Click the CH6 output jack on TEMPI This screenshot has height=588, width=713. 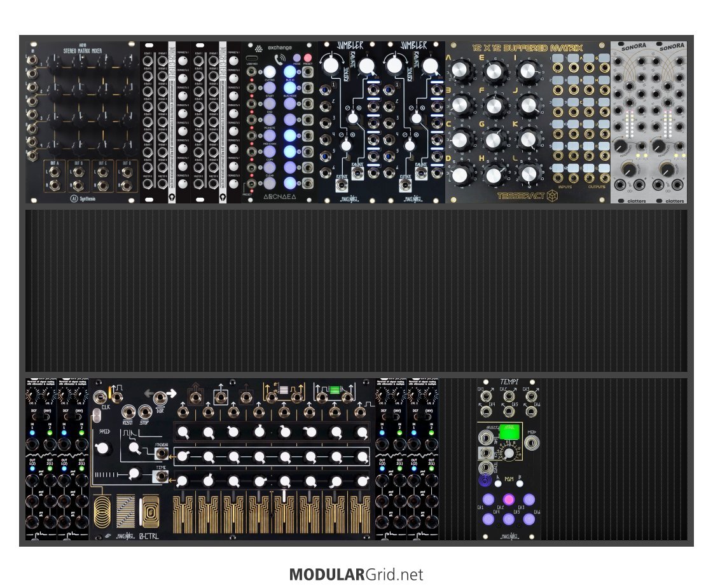pyautogui.click(x=530, y=411)
